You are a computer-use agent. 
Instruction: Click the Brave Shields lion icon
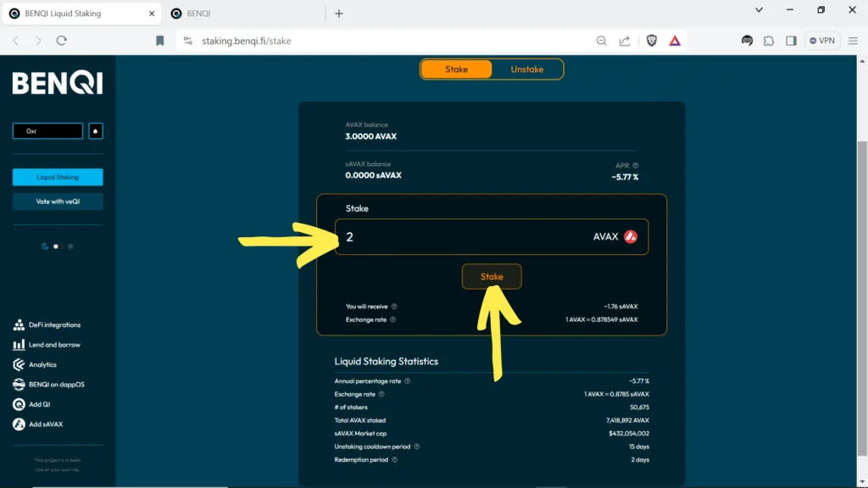[652, 40]
